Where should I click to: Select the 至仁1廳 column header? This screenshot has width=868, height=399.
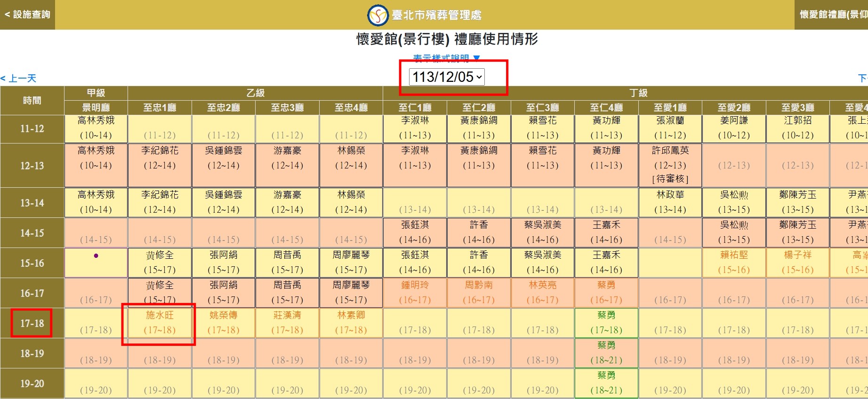pyautogui.click(x=415, y=108)
